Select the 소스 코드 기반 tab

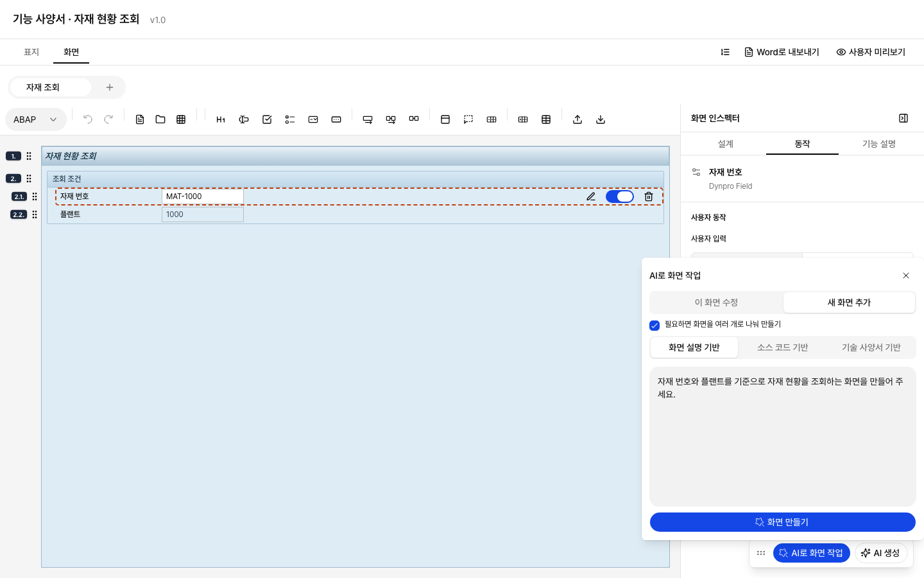[x=783, y=347]
